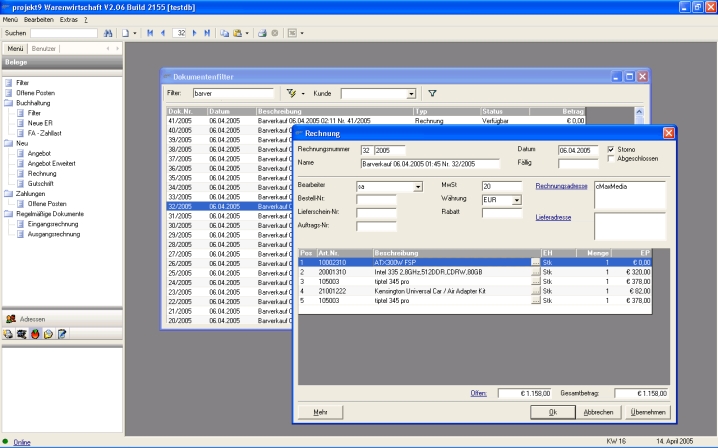Screen dimensions: 718x448
Task: Jump to the last record arrow
Action: click(207, 33)
